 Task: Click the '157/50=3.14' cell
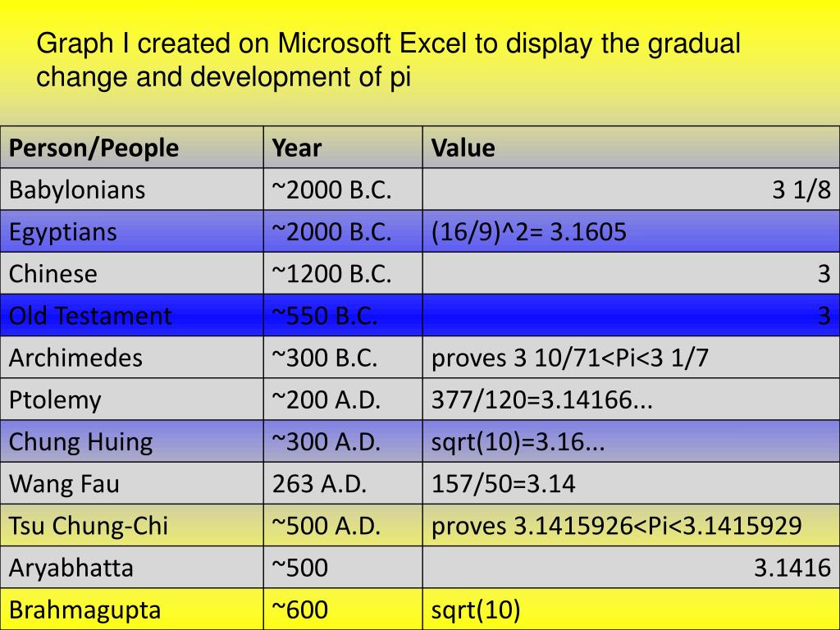[x=631, y=483]
